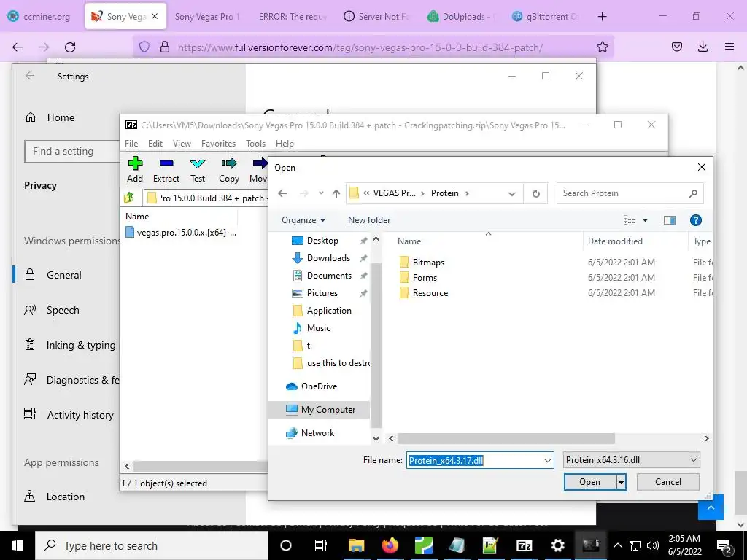Click the Open button's split dropdown arrow
The width and height of the screenshot is (747, 560).
621,482
